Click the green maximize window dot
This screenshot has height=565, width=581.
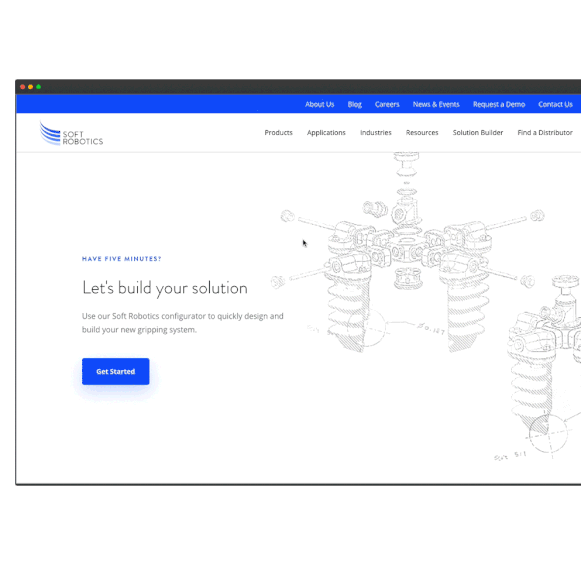[39, 87]
